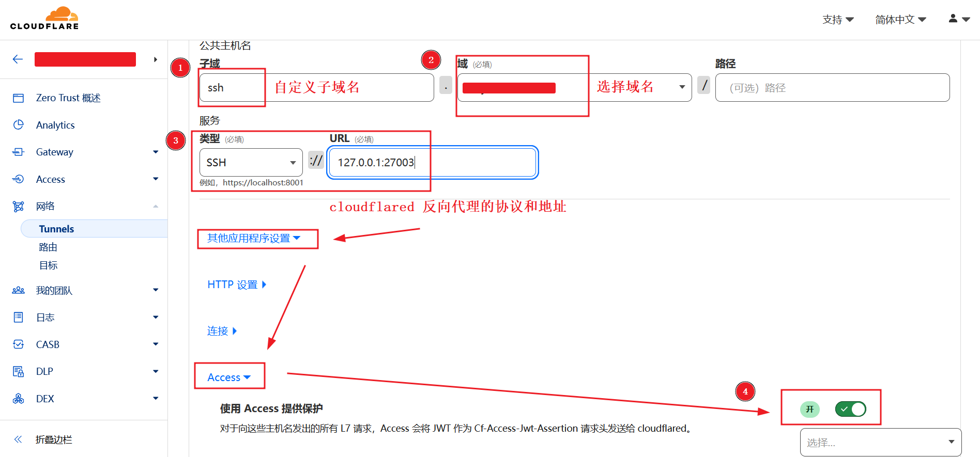Expand the 我的团队 submenu arrow
The height and width of the screenshot is (457, 980).
[x=156, y=290]
